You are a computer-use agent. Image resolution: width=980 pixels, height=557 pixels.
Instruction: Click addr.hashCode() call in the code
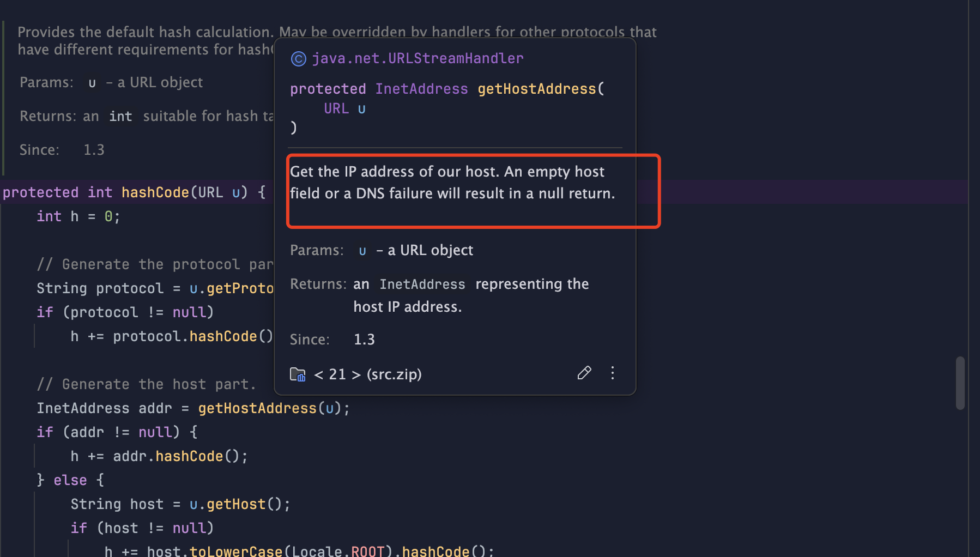pyautogui.click(x=189, y=456)
